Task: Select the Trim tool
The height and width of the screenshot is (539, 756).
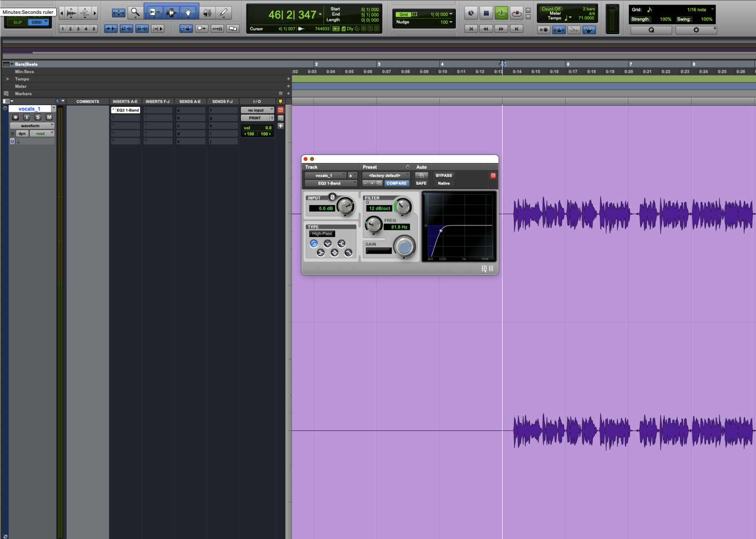Action: pos(154,13)
